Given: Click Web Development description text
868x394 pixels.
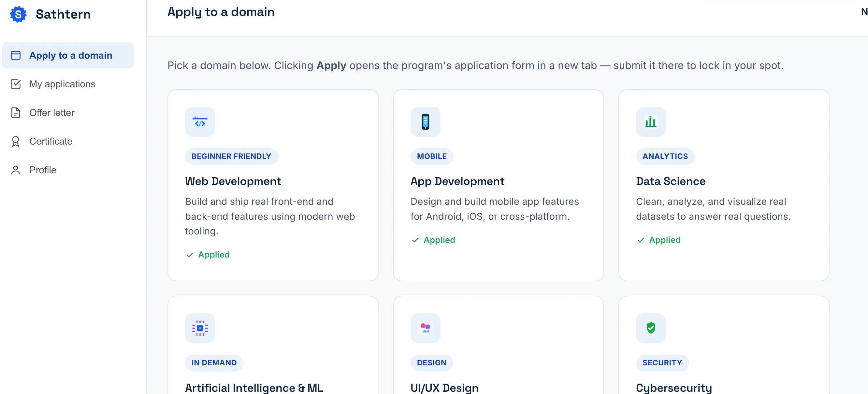Looking at the screenshot, I should 270,216.
